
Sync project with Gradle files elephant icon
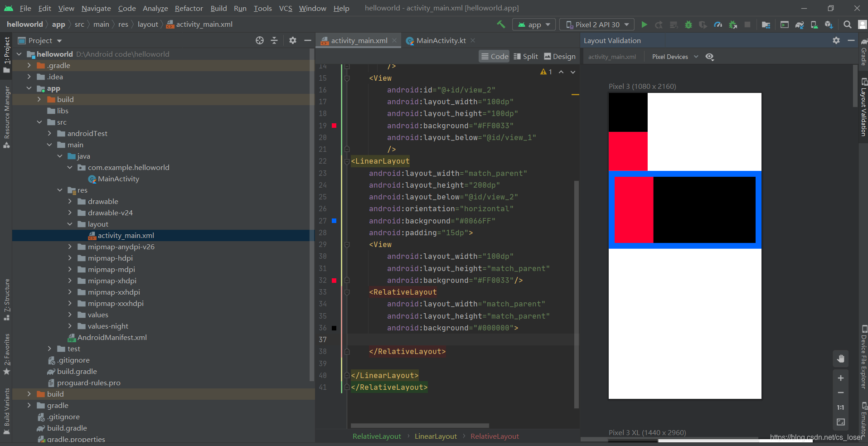pyautogui.click(x=800, y=24)
